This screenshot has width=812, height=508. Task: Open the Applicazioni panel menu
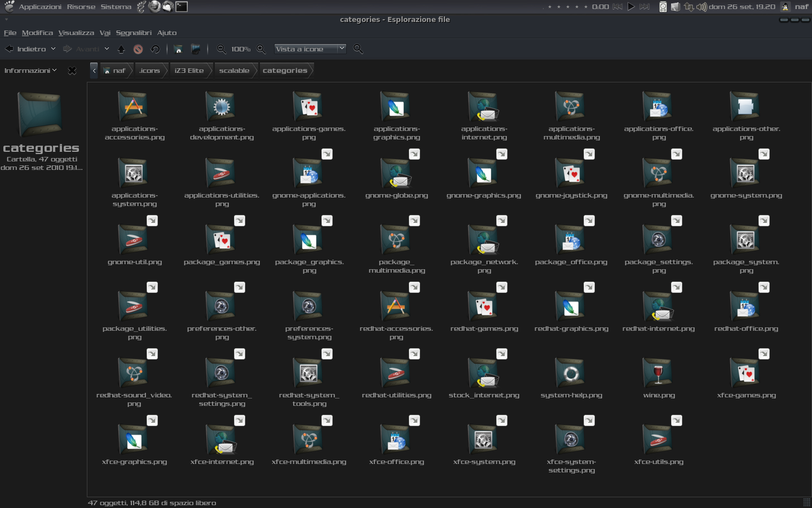coord(40,7)
